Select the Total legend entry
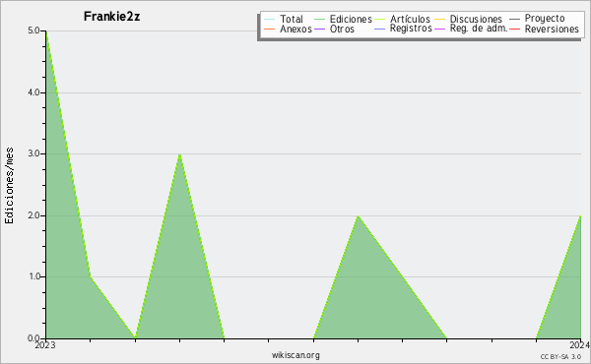Image resolution: width=591 pixels, height=364 pixels. pyautogui.click(x=284, y=19)
